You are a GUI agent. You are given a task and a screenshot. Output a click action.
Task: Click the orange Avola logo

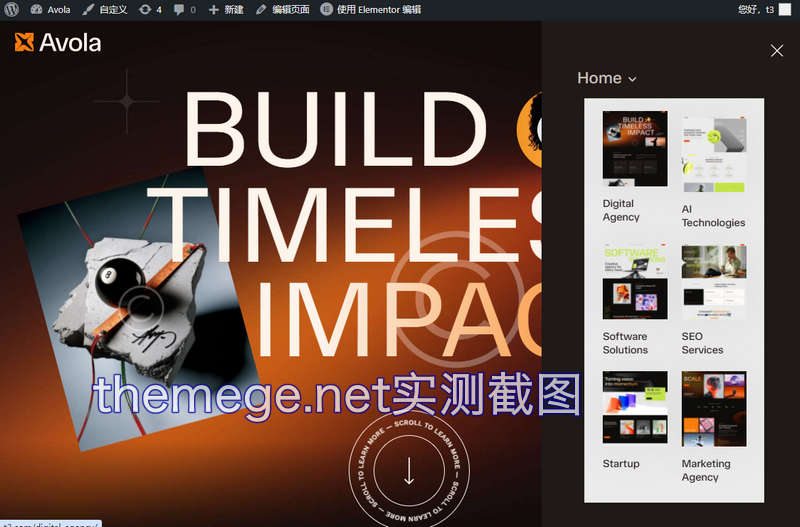[58, 42]
